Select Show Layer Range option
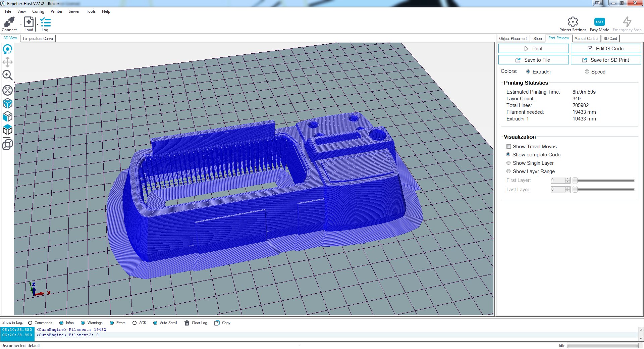Viewport: 644px width, 349px height. coord(508,171)
